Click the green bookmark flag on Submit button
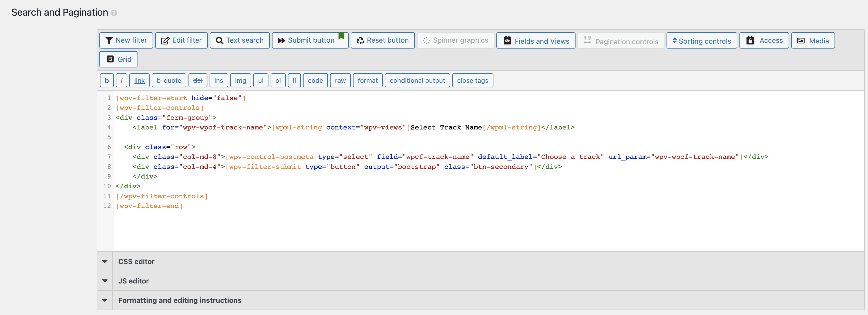Viewport: 868px width, 315px height. tap(341, 36)
